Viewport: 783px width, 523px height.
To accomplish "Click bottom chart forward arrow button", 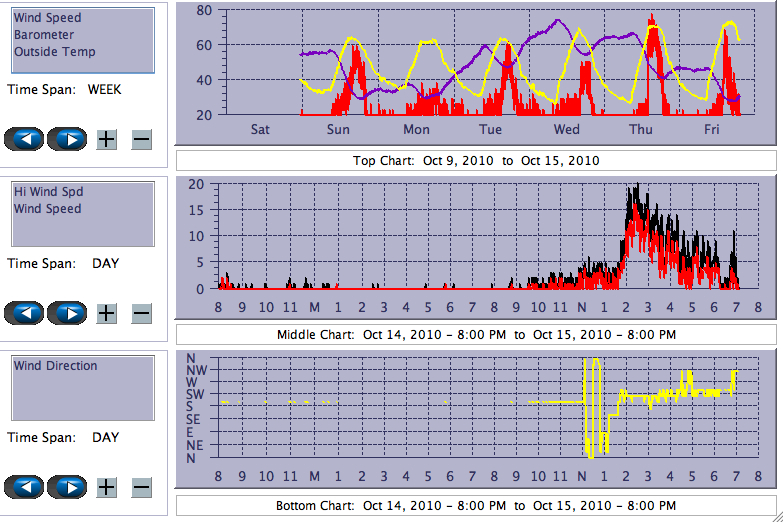I will click(68, 487).
